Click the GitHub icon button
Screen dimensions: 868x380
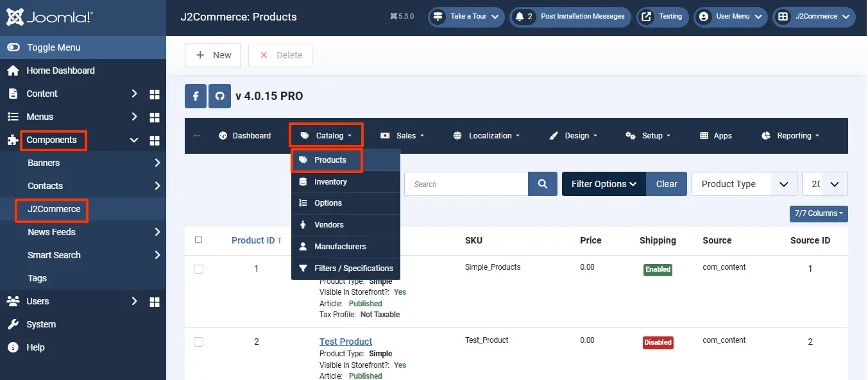(x=219, y=96)
